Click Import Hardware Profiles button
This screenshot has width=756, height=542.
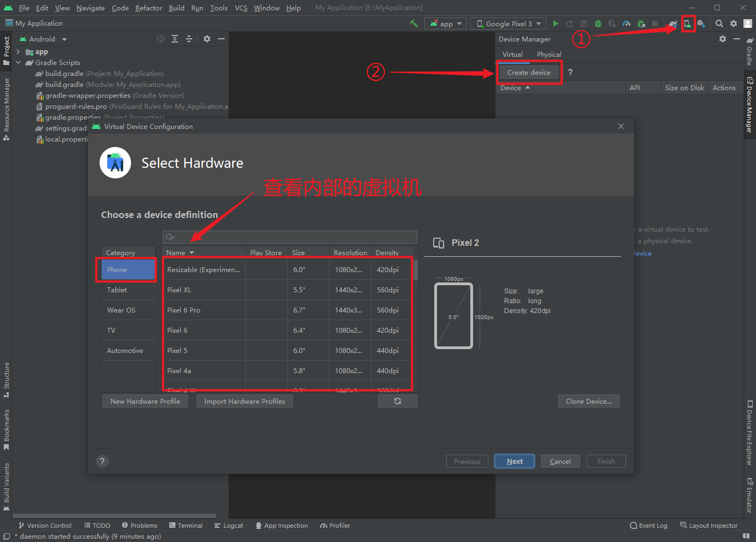pyautogui.click(x=245, y=401)
